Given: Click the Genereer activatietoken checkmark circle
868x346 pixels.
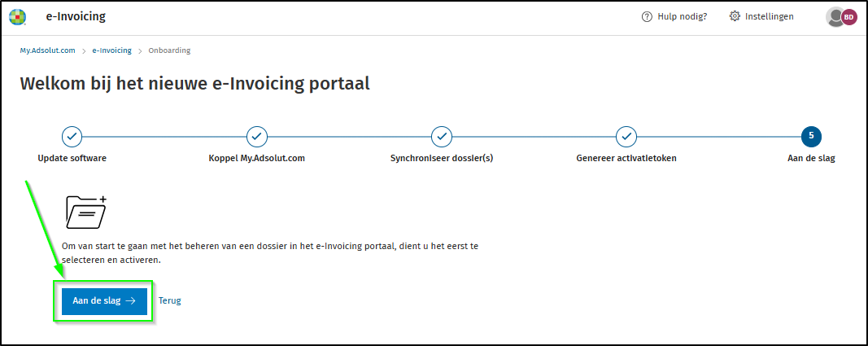Looking at the screenshot, I should point(626,136).
